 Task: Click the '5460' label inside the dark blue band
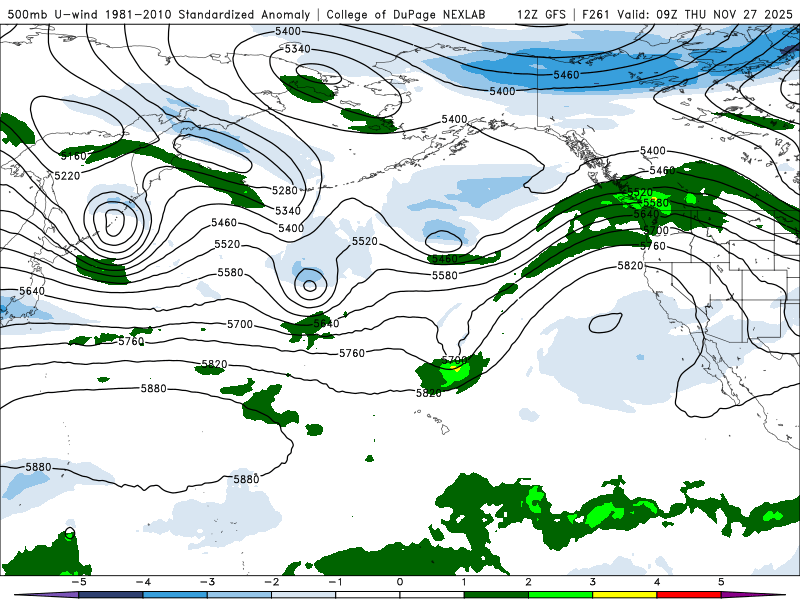click(566, 76)
